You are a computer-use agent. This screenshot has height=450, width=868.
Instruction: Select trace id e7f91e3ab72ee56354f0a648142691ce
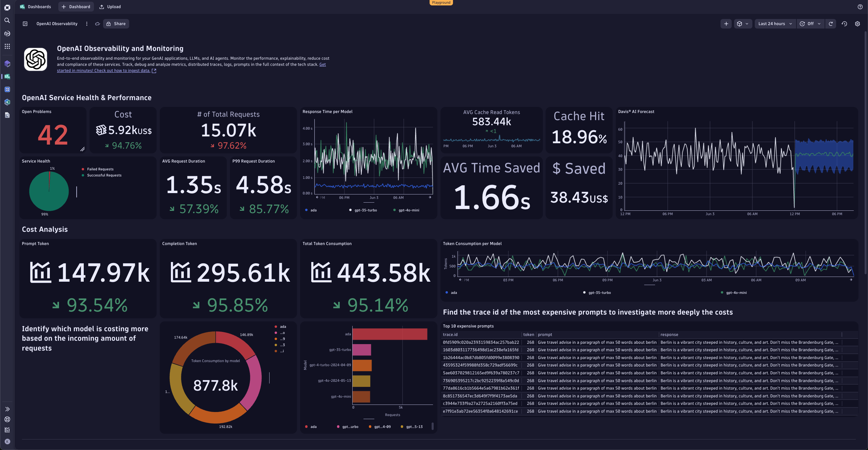[480, 411]
